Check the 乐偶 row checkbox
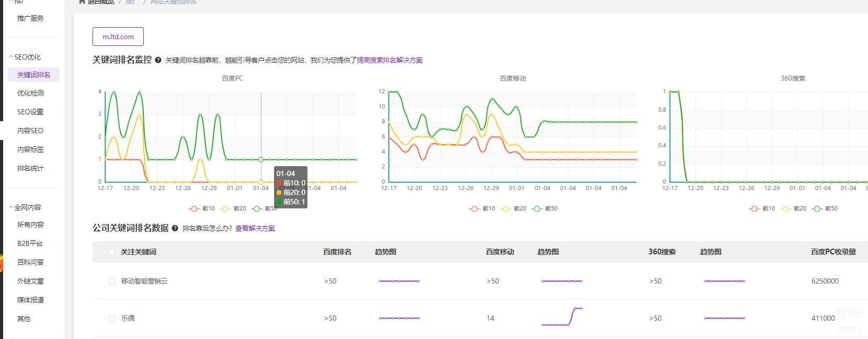868x339 pixels. pos(111,318)
